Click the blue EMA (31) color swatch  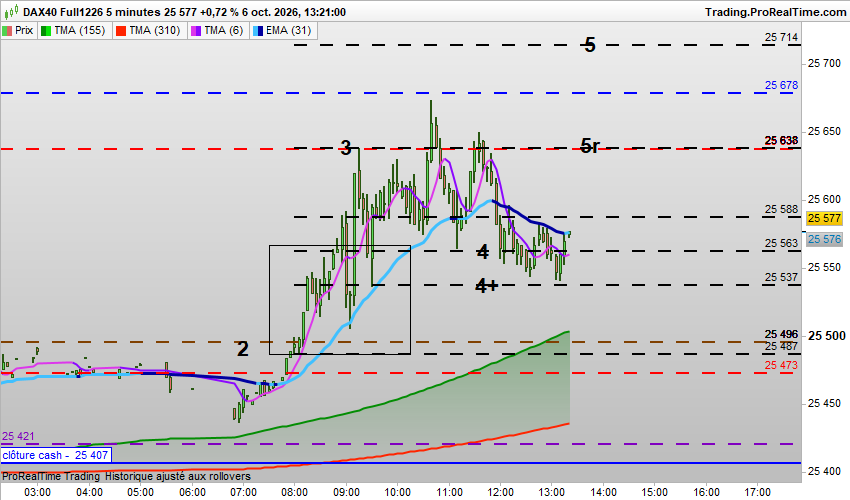click(x=258, y=31)
